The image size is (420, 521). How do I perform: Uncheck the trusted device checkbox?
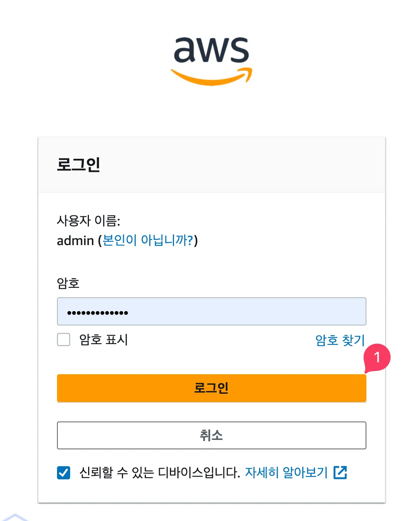64,473
